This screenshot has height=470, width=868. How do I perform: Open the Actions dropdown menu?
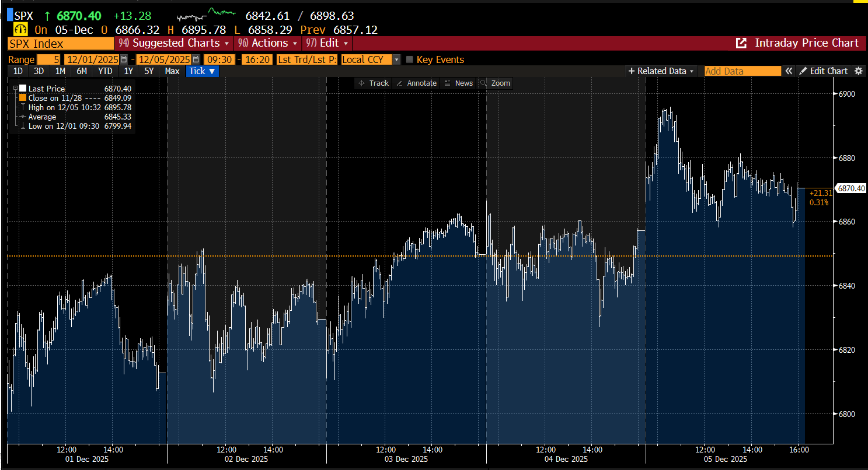click(269, 43)
